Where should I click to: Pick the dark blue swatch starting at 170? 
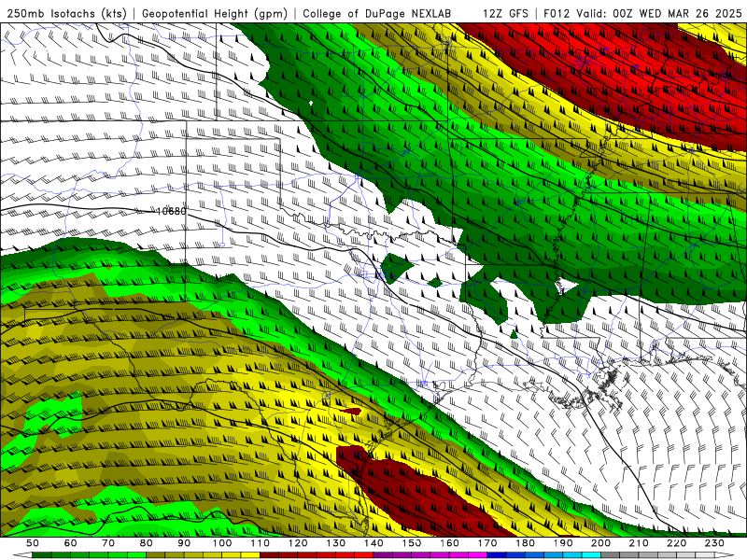[497, 555]
